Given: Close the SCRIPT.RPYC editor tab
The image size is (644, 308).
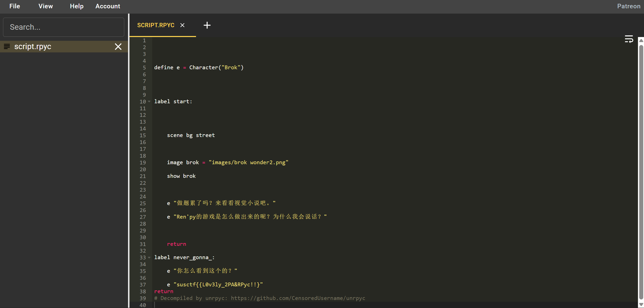Looking at the screenshot, I should point(182,25).
